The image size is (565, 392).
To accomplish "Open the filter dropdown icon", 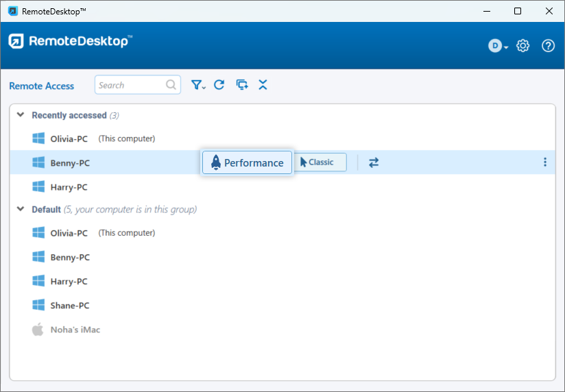I will coord(198,85).
